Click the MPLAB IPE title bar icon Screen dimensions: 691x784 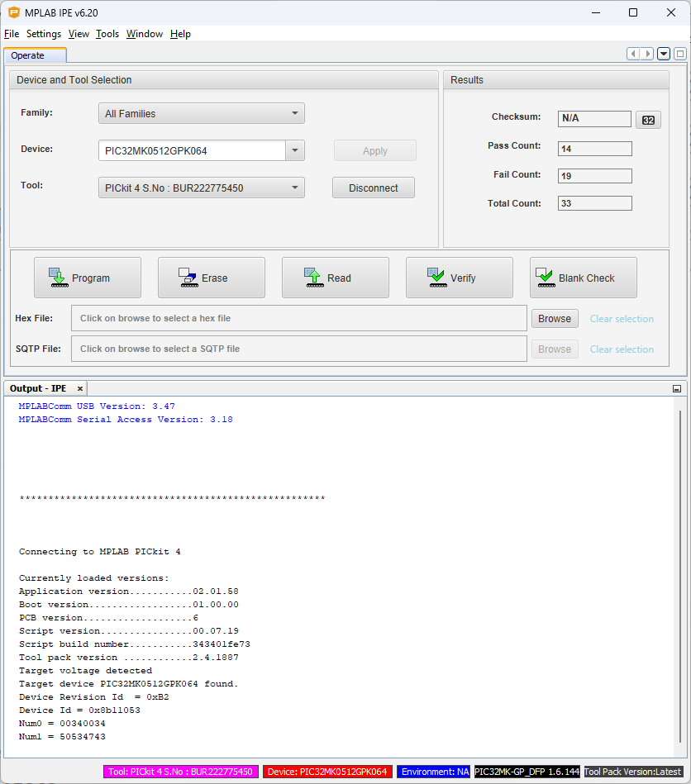pyautogui.click(x=12, y=12)
